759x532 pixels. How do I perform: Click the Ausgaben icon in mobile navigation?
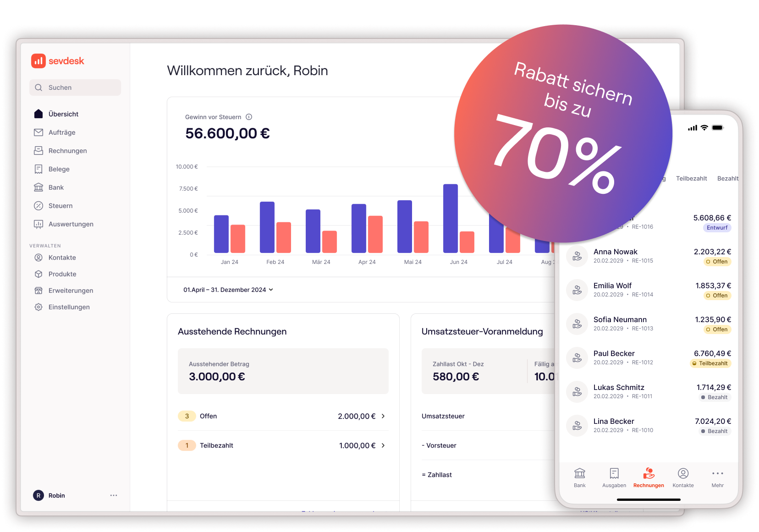click(x=614, y=477)
